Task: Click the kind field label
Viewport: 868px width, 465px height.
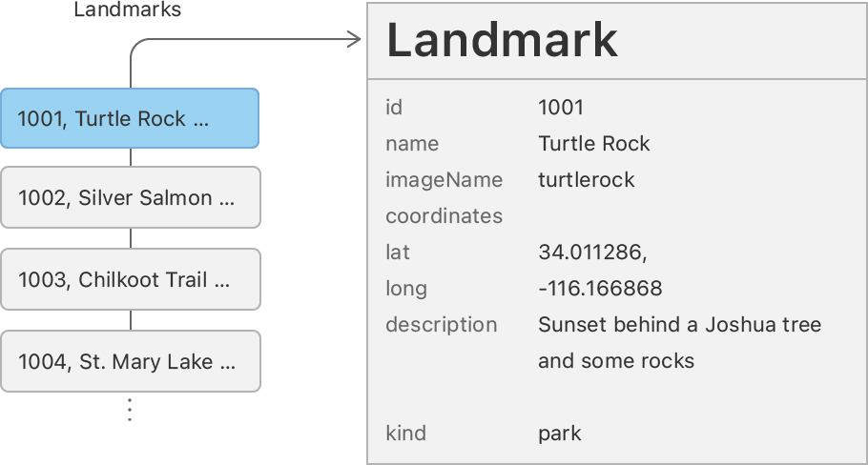Action: (x=405, y=434)
